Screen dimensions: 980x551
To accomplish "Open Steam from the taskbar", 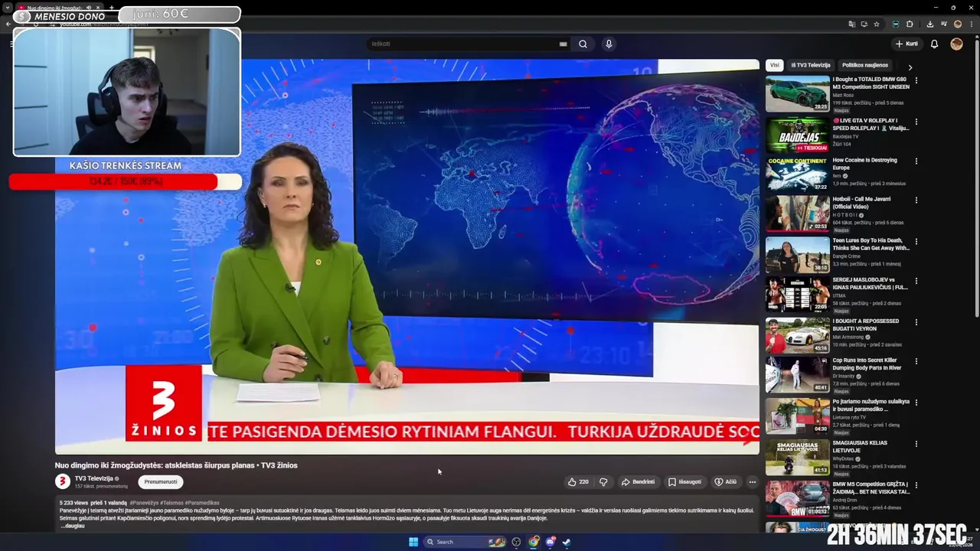I will pos(567,542).
